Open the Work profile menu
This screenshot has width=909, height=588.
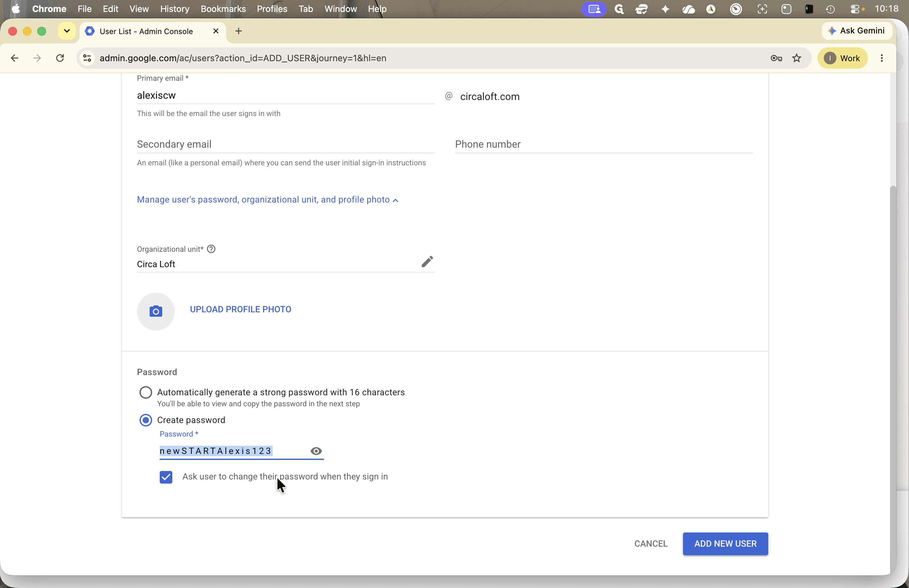pyautogui.click(x=842, y=58)
